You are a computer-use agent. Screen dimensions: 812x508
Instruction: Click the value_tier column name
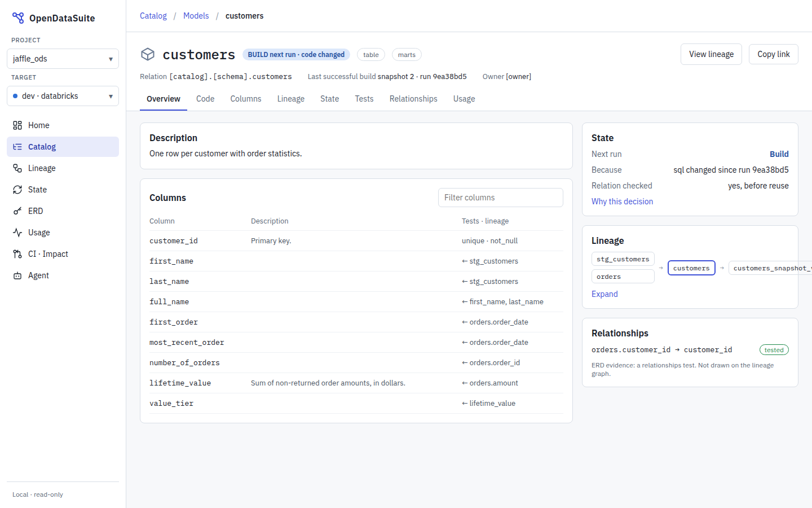(x=171, y=404)
